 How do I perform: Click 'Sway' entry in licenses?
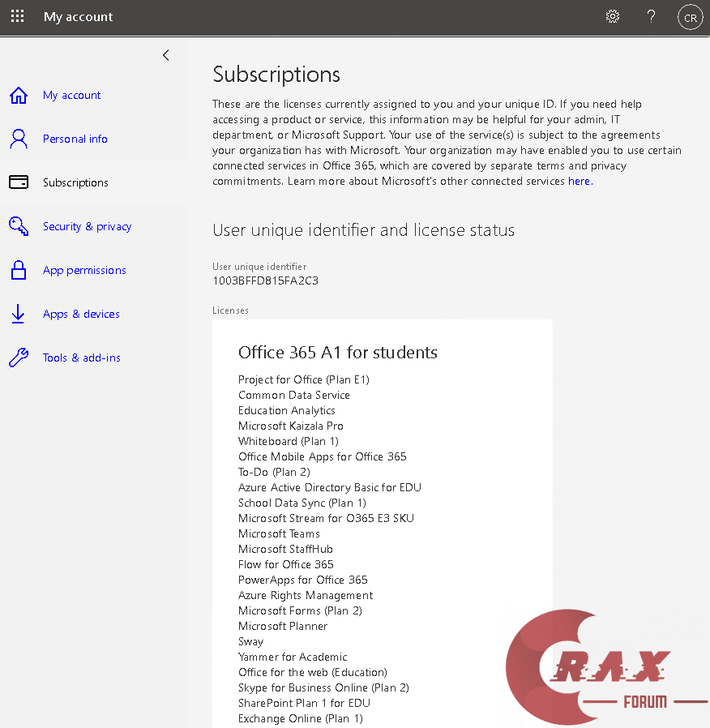tap(251, 641)
